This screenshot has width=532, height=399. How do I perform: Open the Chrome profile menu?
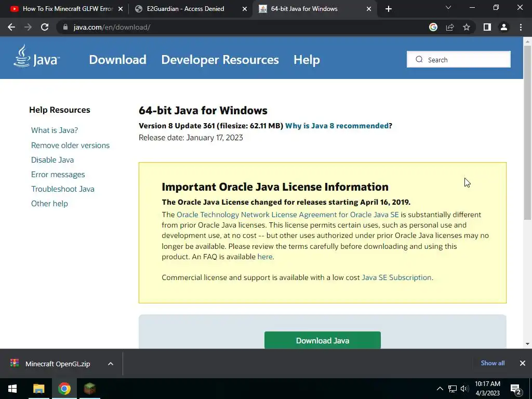tap(504, 27)
